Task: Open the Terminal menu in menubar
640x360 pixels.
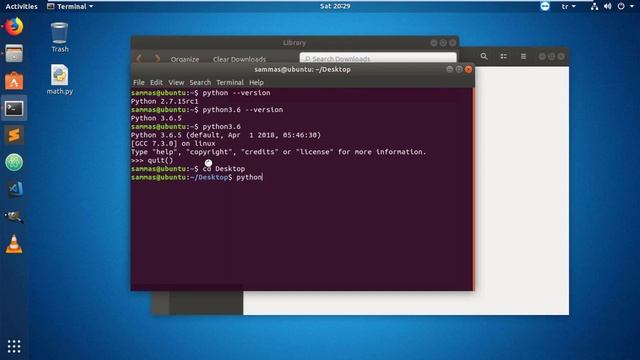Action: (x=230, y=82)
